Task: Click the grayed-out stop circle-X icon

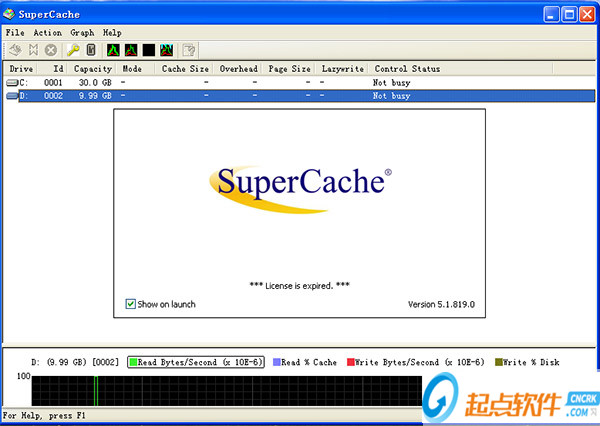Action: 51,50
